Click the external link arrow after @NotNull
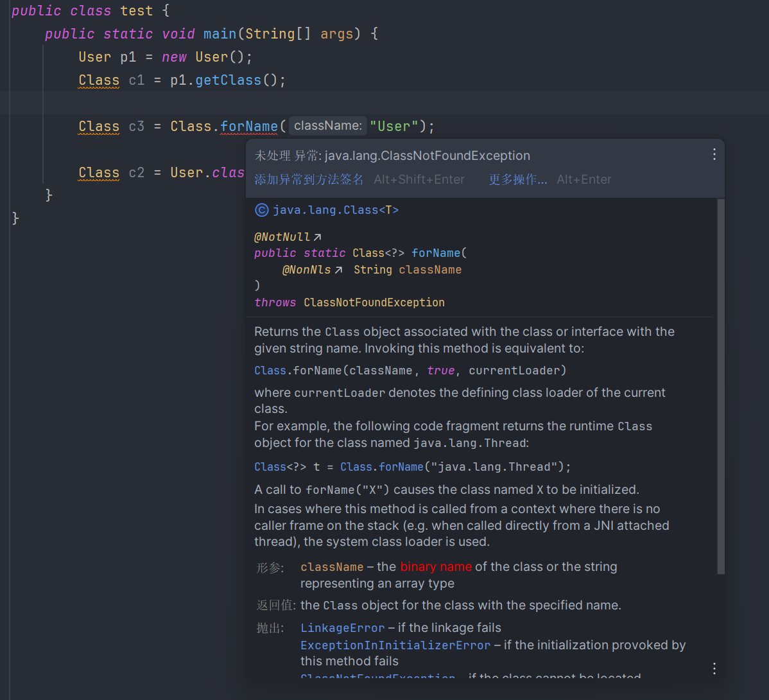Viewport: 769px width, 700px height. [x=318, y=238]
